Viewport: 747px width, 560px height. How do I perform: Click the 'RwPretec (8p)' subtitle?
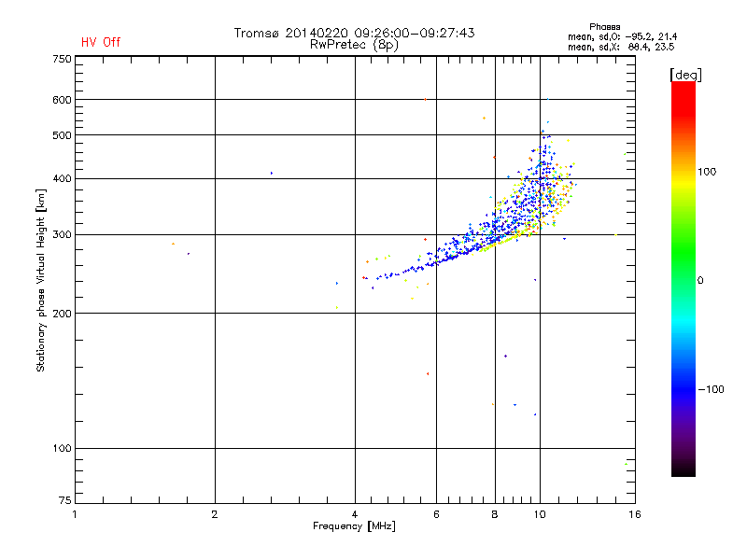354,45
